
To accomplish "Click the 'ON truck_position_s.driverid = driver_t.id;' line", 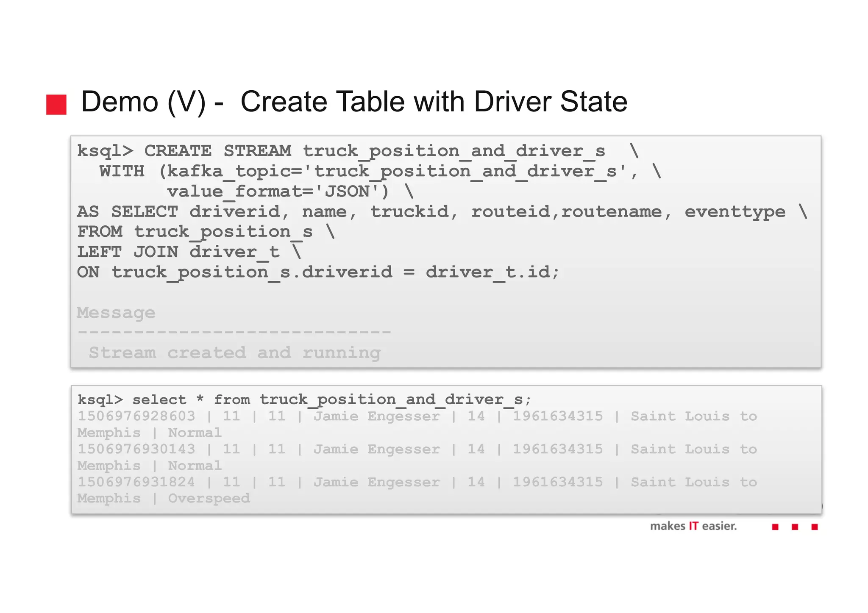I will 318,272.
